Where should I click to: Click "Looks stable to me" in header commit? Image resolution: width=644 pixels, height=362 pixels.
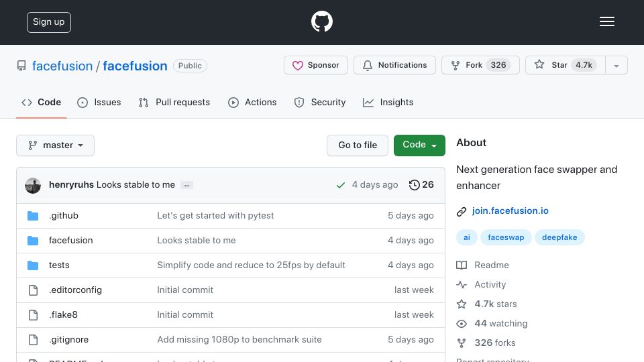[136, 185]
